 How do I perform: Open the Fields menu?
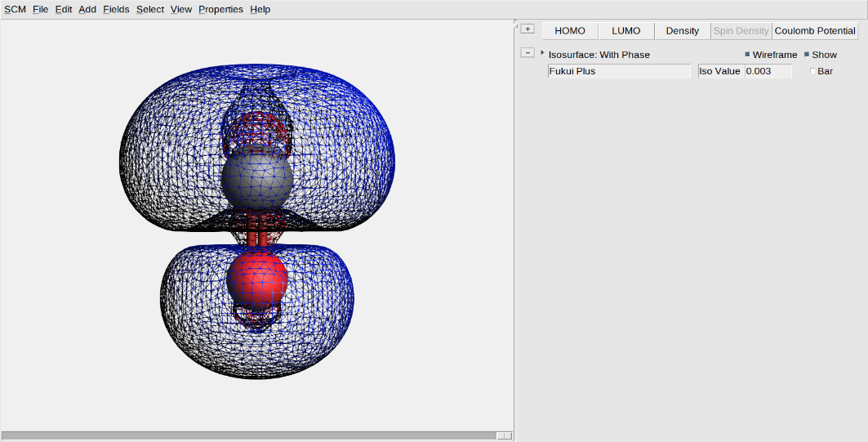point(116,9)
